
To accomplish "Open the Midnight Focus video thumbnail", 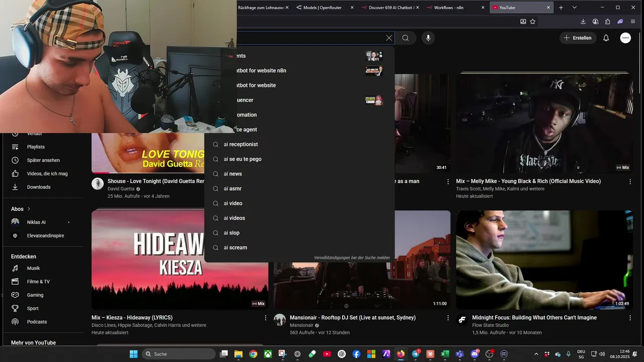I will coord(544,260).
